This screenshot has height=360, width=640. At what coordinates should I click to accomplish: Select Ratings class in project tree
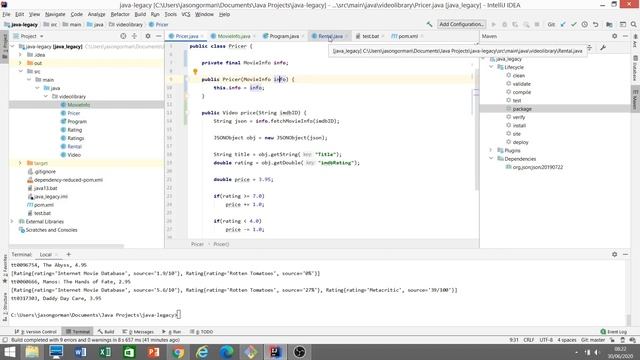tap(76, 138)
